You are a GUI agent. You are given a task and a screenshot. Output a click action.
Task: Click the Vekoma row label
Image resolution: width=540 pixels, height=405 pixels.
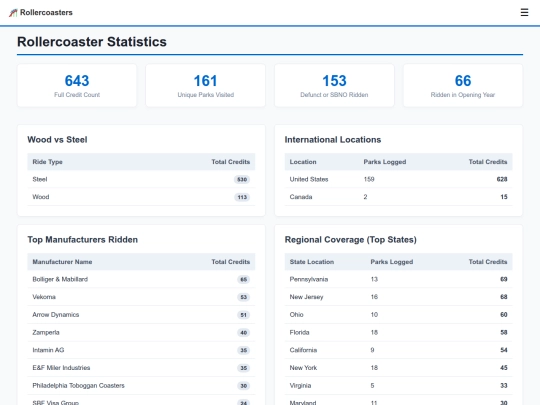click(x=44, y=297)
